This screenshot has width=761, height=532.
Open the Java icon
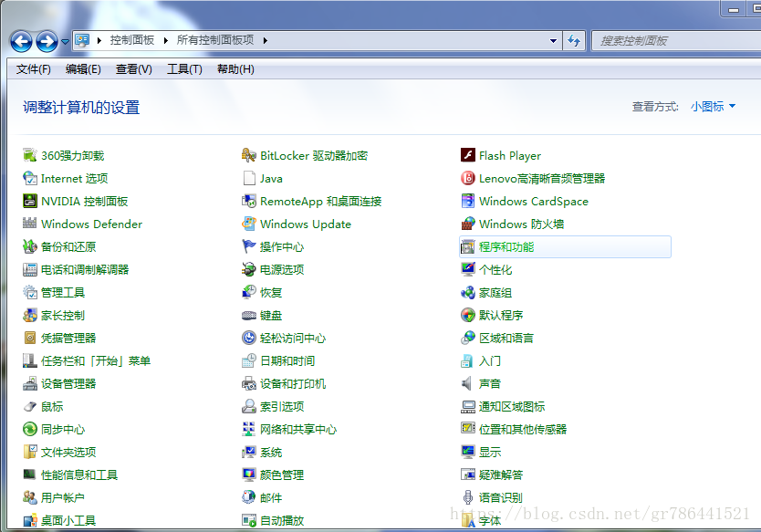tap(249, 178)
